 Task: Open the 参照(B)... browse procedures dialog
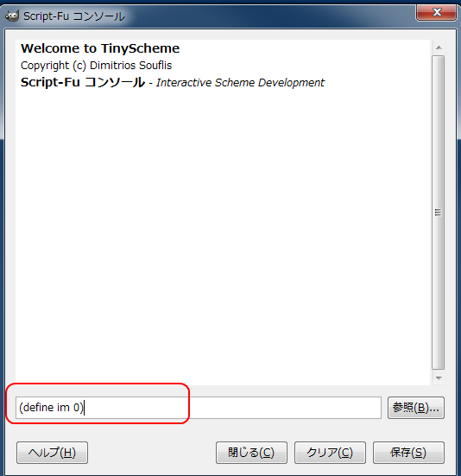(x=416, y=408)
